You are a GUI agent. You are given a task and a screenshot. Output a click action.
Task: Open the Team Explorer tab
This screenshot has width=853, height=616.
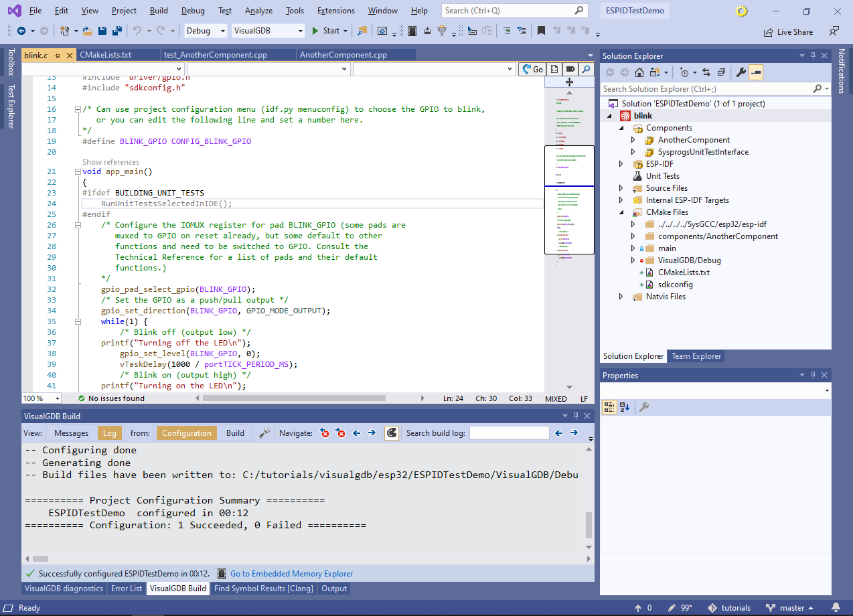696,356
